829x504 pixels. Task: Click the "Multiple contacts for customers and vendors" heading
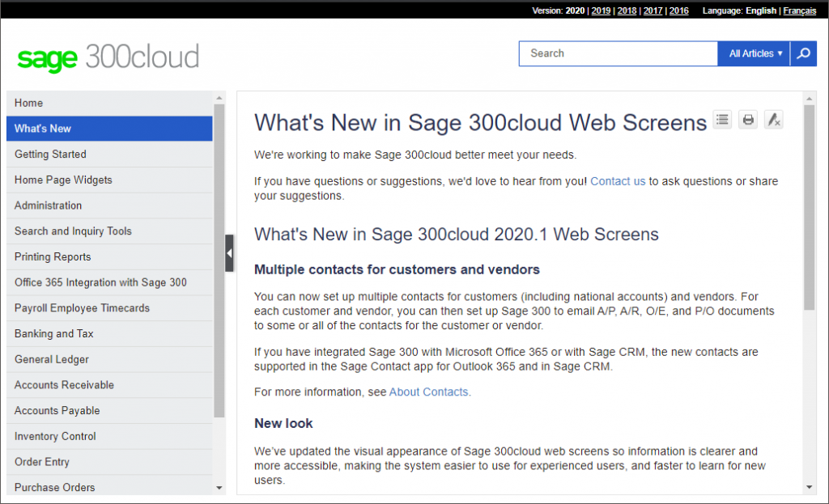[x=397, y=269]
